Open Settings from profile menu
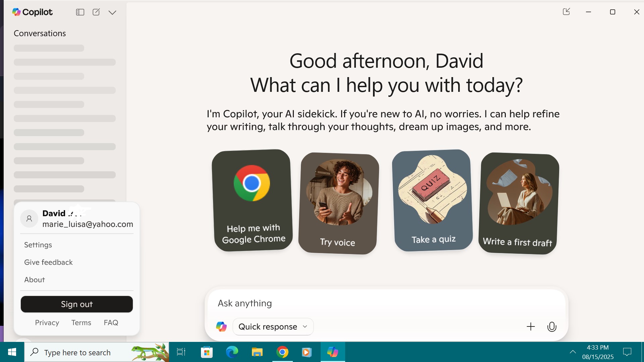The width and height of the screenshot is (644, 362). click(x=38, y=245)
